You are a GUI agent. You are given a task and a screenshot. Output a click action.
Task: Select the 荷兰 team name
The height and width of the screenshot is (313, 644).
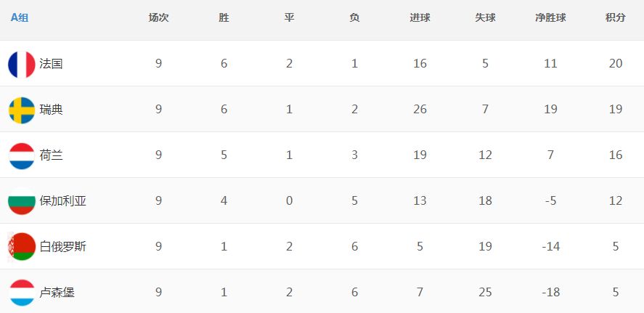(51, 155)
